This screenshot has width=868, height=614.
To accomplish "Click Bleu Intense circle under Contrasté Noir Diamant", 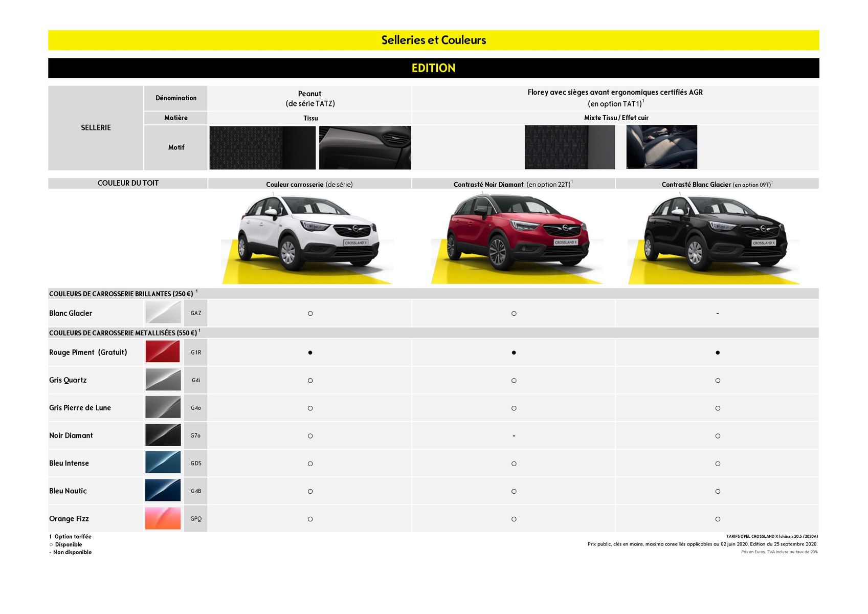I will point(514,464).
